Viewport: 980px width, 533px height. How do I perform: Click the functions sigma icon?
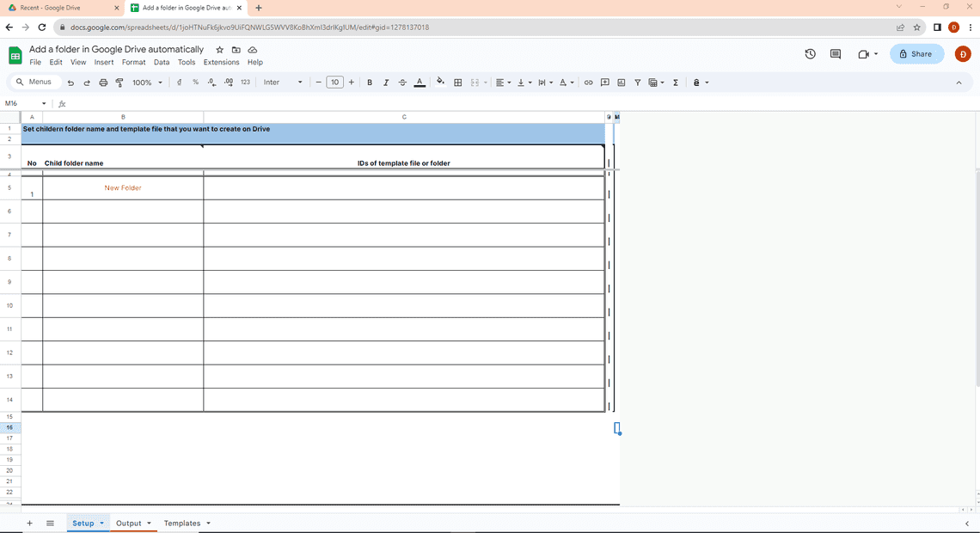pyautogui.click(x=675, y=83)
